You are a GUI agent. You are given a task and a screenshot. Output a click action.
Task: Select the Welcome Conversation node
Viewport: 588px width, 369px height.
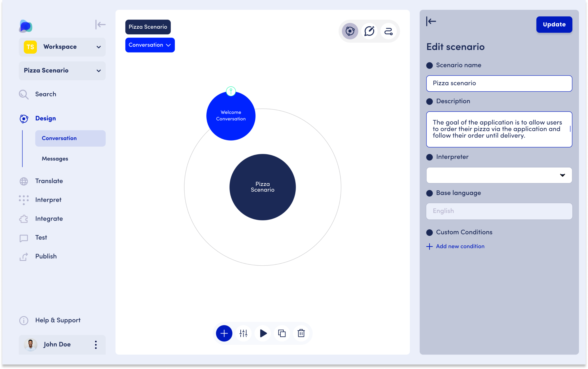231,116
